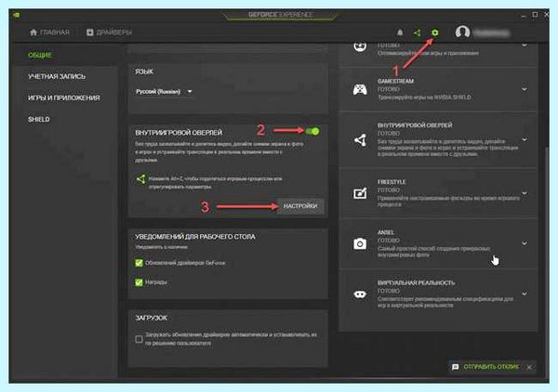
Task: Click the share icon of ВНУТРИИГРОВОЙ ОВЕРЛЕЙ feature row
Action: tap(360, 140)
